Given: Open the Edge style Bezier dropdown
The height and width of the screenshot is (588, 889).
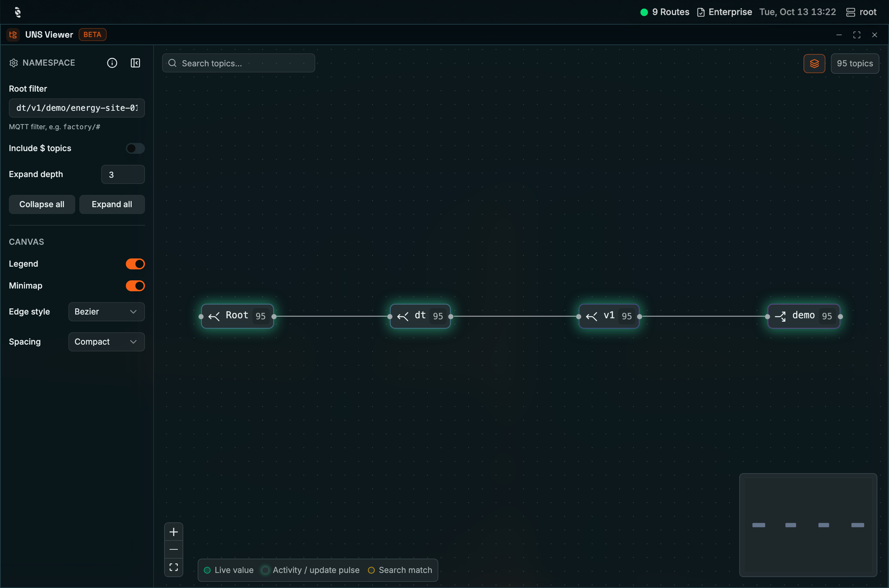Looking at the screenshot, I should (x=107, y=312).
